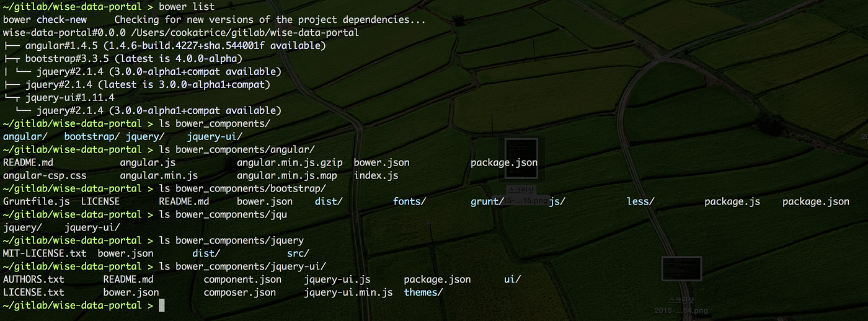The width and height of the screenshot is (868, 321).
Task: Click the 'bower list' command text
Action: coord(187,7)
